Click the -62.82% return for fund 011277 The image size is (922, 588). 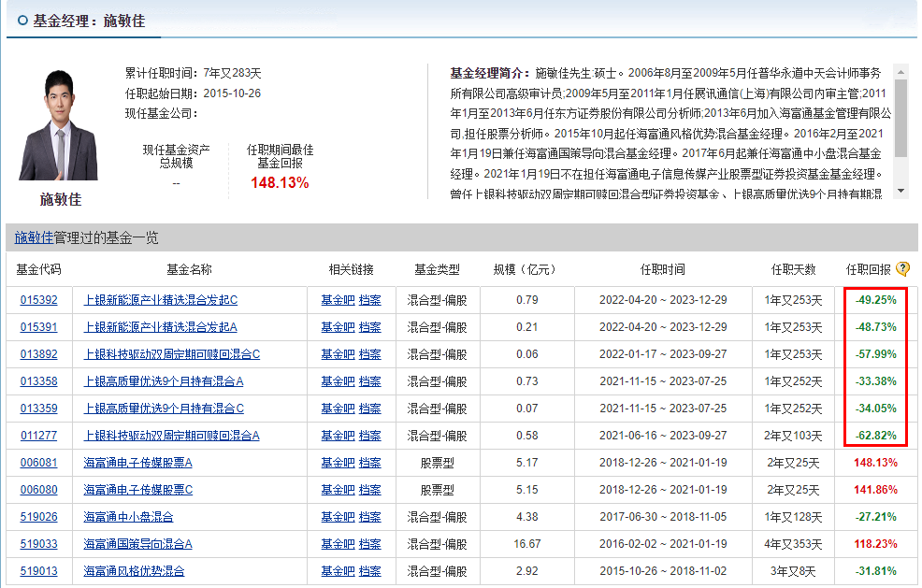pyautogui.click(x=875, y=435)
